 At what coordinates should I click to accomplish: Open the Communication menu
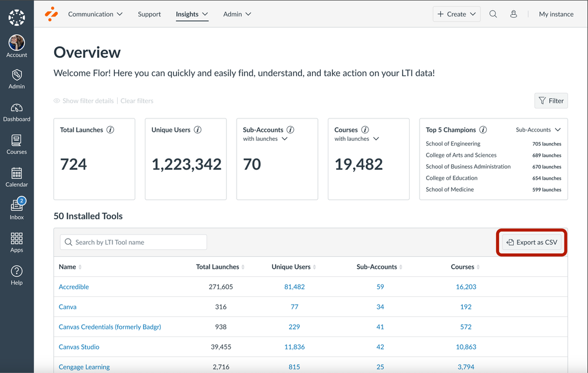click(95, 14)
